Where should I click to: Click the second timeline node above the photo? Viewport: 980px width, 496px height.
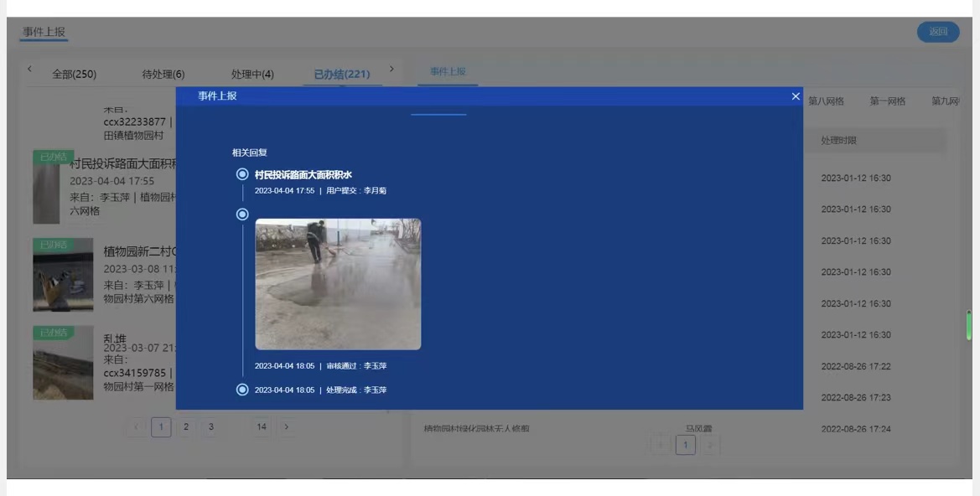(x=242, y=214)
